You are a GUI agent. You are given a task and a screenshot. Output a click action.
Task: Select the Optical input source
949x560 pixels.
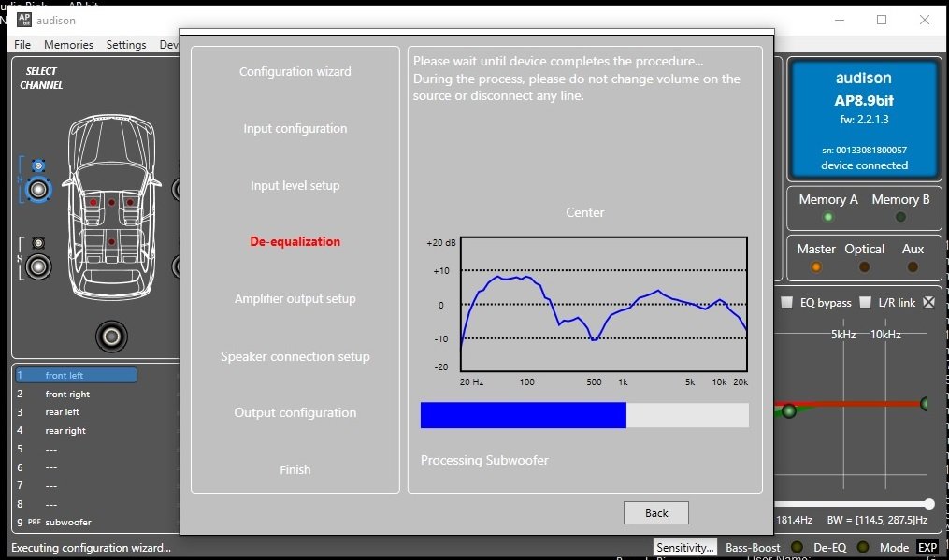click(864, 266)
